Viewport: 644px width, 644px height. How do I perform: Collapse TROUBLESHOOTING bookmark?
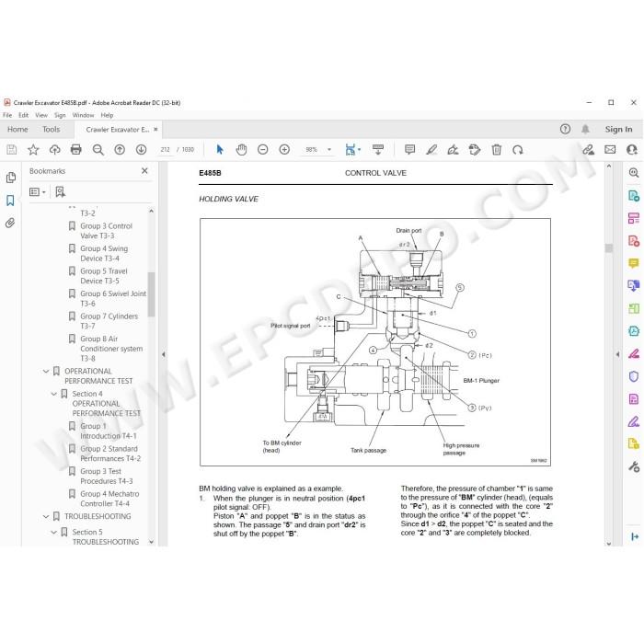coord(46,517)
